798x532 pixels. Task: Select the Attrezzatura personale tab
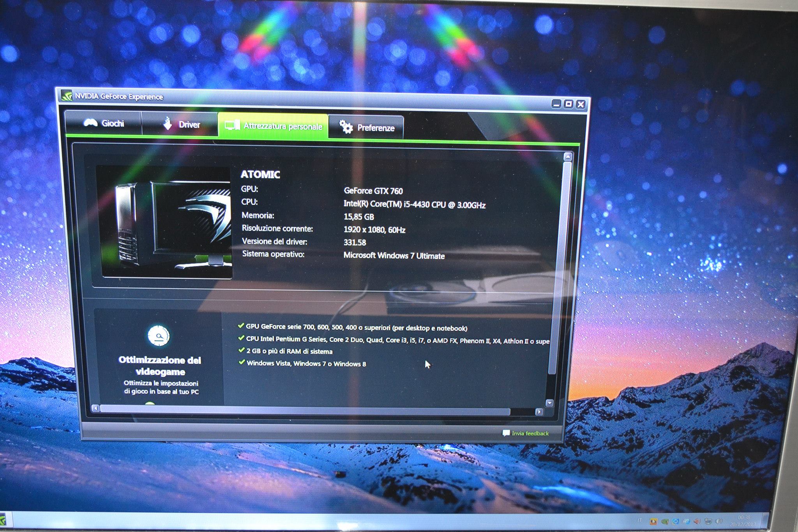(274, 126)
